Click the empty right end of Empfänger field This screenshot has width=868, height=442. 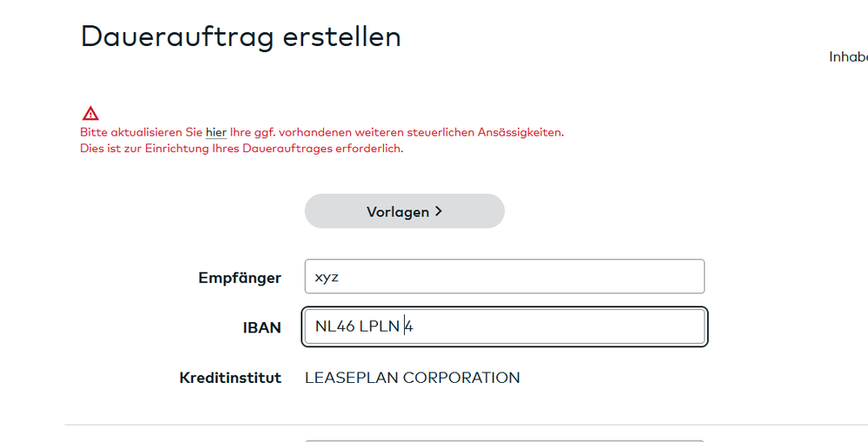(x=608, y=277)
